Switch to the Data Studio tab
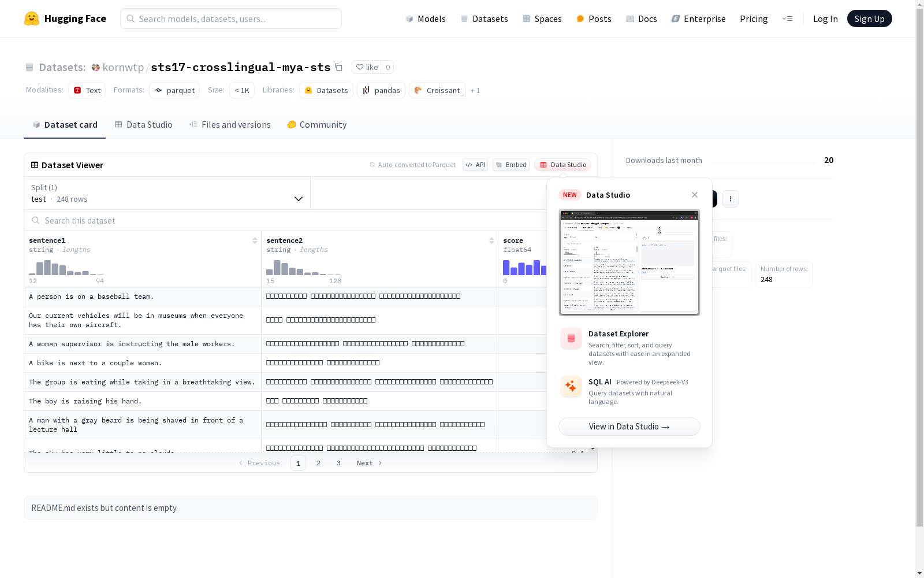This screenshot has width=924, height=578. [x=143, y=125]
